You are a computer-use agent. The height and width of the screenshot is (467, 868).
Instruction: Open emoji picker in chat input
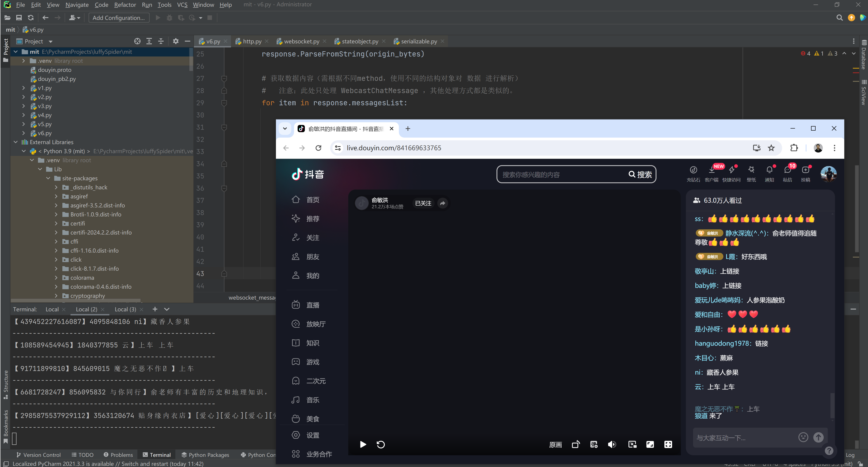click(x=803, y=437)
